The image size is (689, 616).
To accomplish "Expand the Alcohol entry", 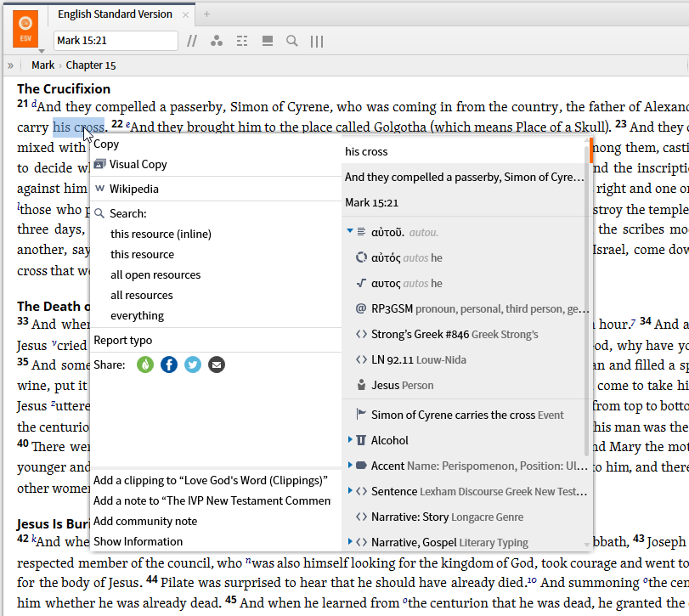I will point(350,439).
